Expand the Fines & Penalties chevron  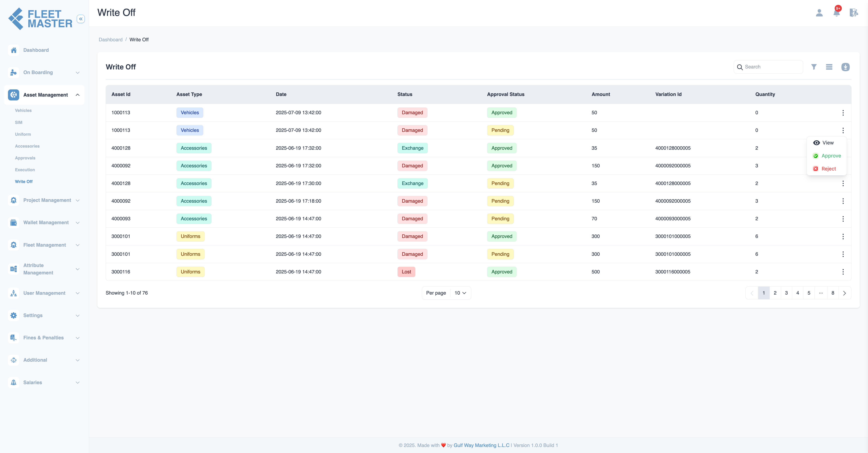(x=78, y=338)
